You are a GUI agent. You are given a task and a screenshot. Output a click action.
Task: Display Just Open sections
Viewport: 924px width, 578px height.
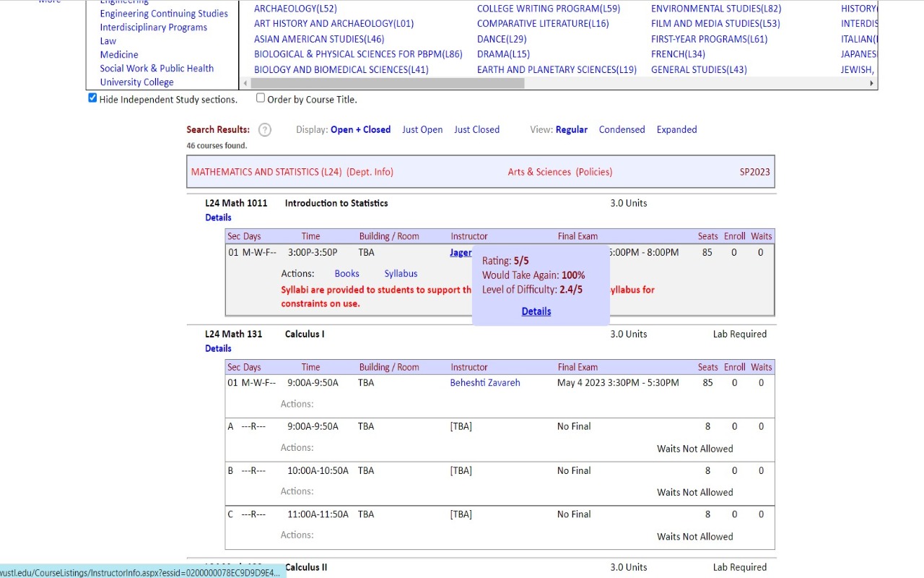click(x=422, y=130)
